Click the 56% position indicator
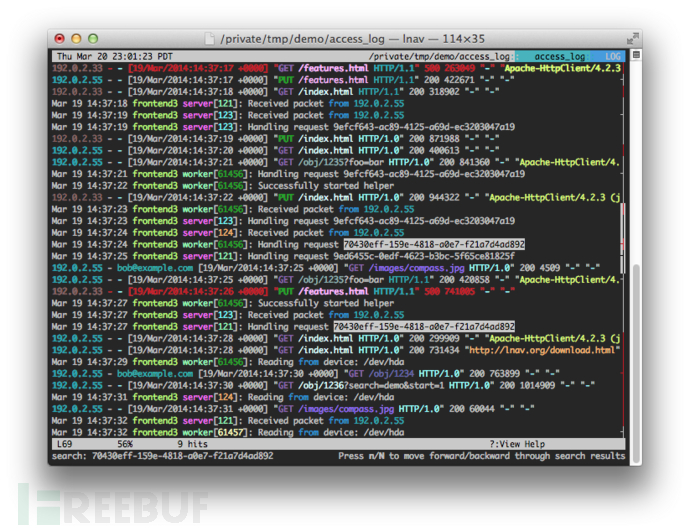This screenshot has width=690, height=532. 125,444
